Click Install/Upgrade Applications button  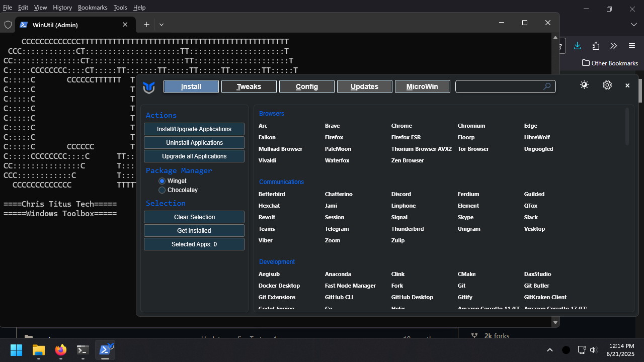click(194, 129)
